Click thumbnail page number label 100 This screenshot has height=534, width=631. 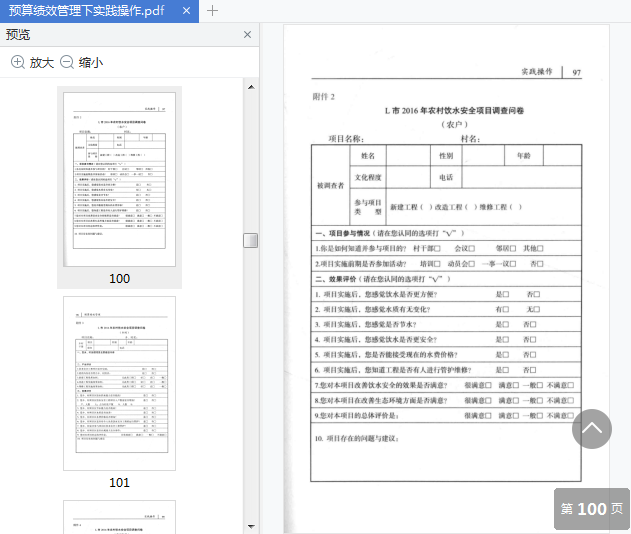click(x=120, y=278)
